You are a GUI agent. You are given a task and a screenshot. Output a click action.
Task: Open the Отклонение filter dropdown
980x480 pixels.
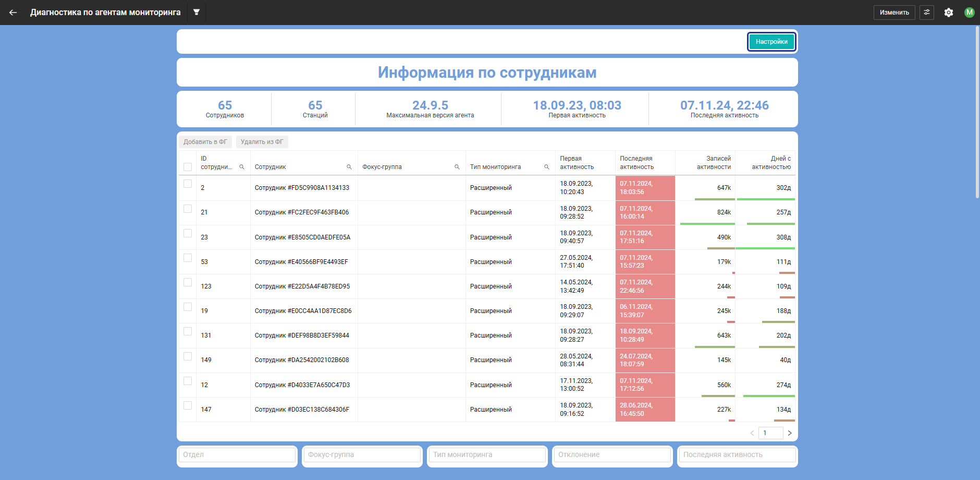(612, 455)
